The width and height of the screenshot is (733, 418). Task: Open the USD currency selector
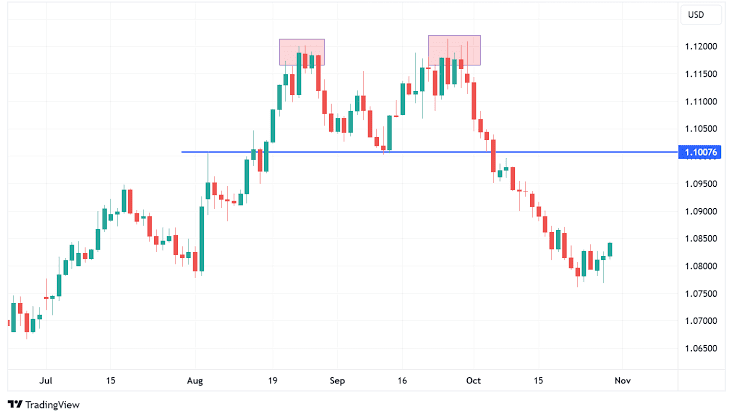(700, 15)
